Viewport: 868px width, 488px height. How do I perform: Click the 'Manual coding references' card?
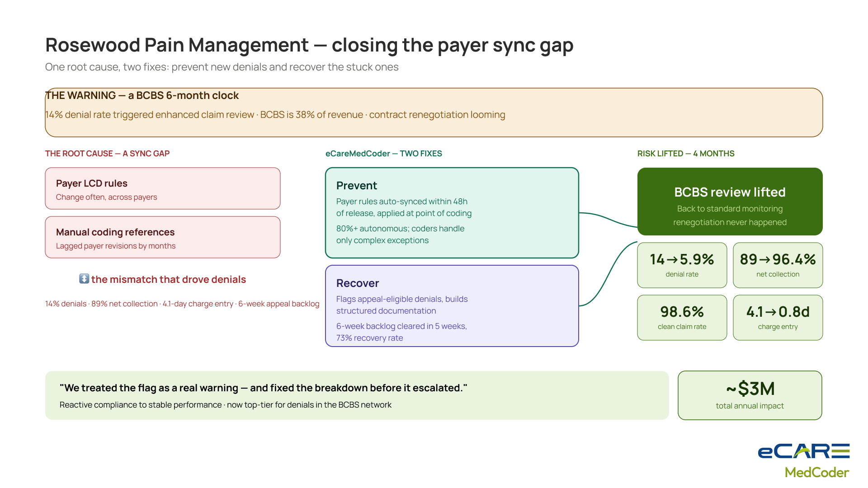pyautogui.click(x=163, y=237)
